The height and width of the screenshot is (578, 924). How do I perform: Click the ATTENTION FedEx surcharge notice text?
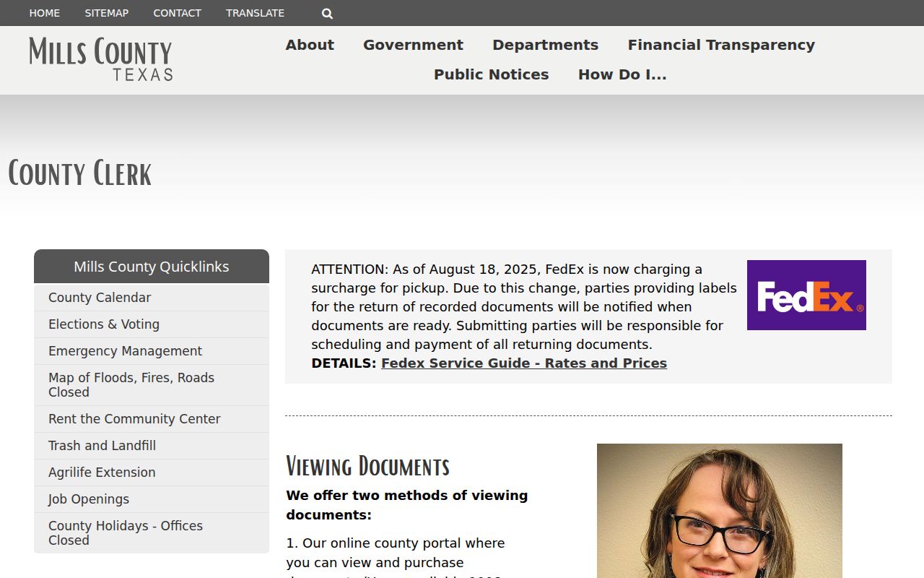tap(524, 307)
